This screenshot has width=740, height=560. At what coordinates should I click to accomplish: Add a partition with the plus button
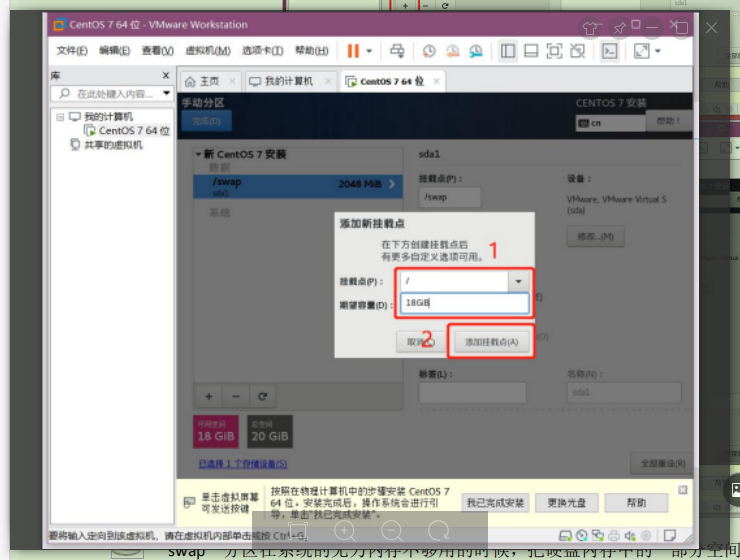tap(209, 396)
